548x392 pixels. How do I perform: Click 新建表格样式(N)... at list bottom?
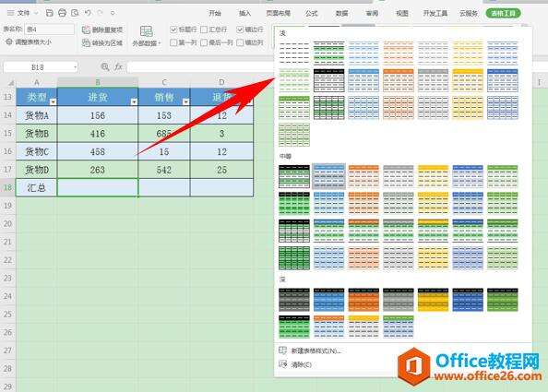point(316,350)
